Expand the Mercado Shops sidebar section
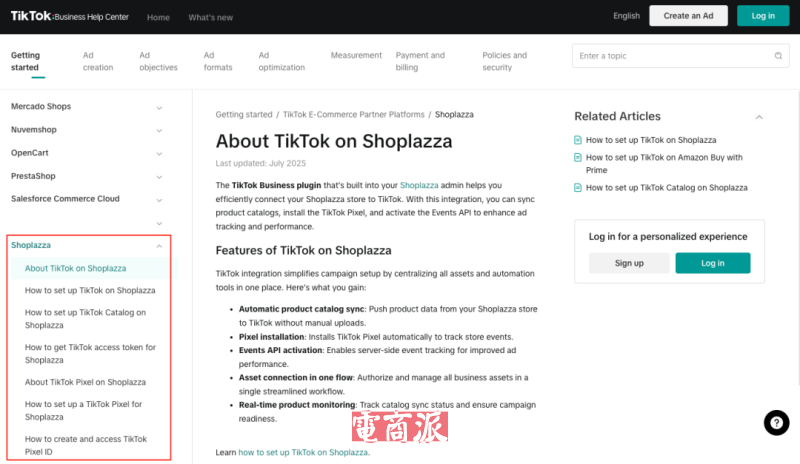The height and width of the screenshot is (464, 800). coord(159,107)
